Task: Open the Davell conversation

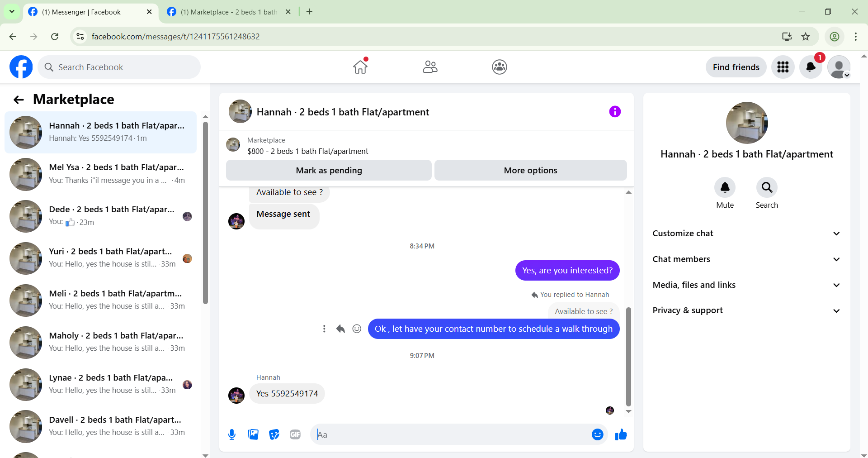Action: tap(100, 427)
